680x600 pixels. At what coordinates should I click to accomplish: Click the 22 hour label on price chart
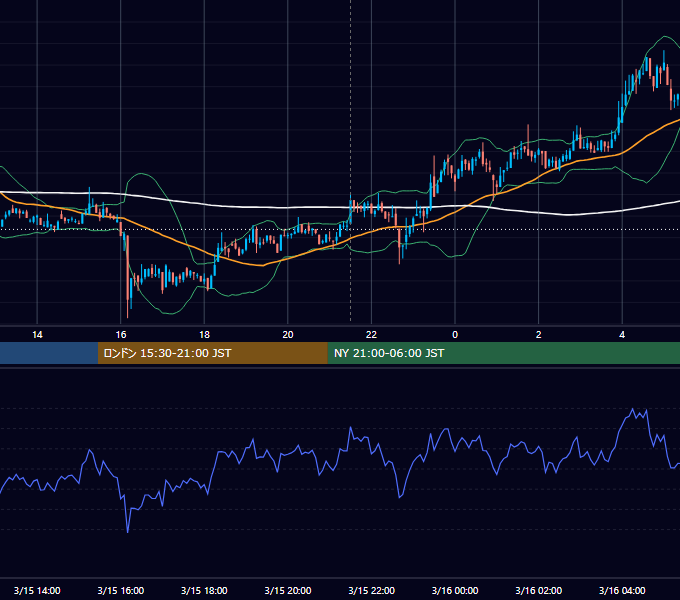click(371, 335)
